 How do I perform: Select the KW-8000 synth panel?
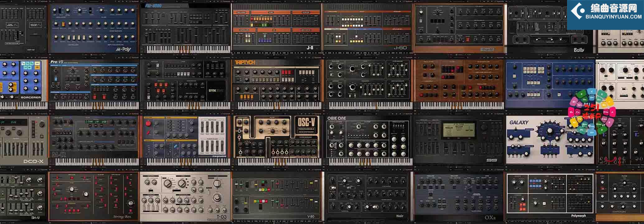pos(186,28)
